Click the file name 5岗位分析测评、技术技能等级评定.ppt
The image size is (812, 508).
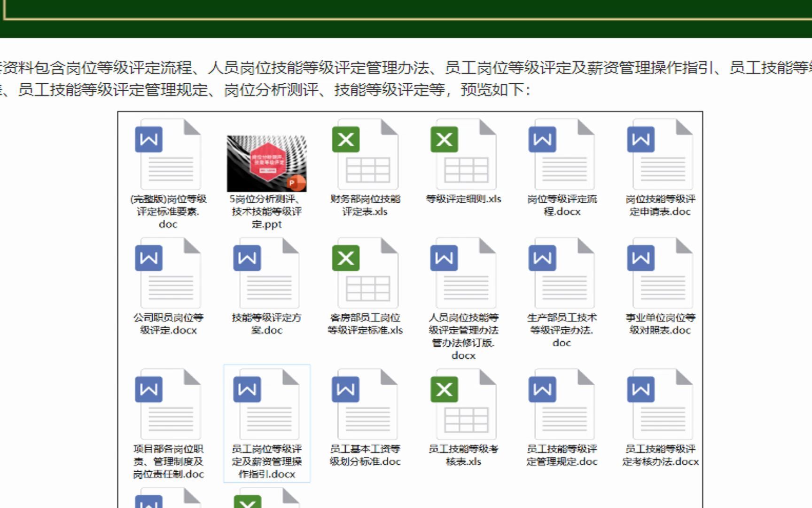click(x=266, y=212)
